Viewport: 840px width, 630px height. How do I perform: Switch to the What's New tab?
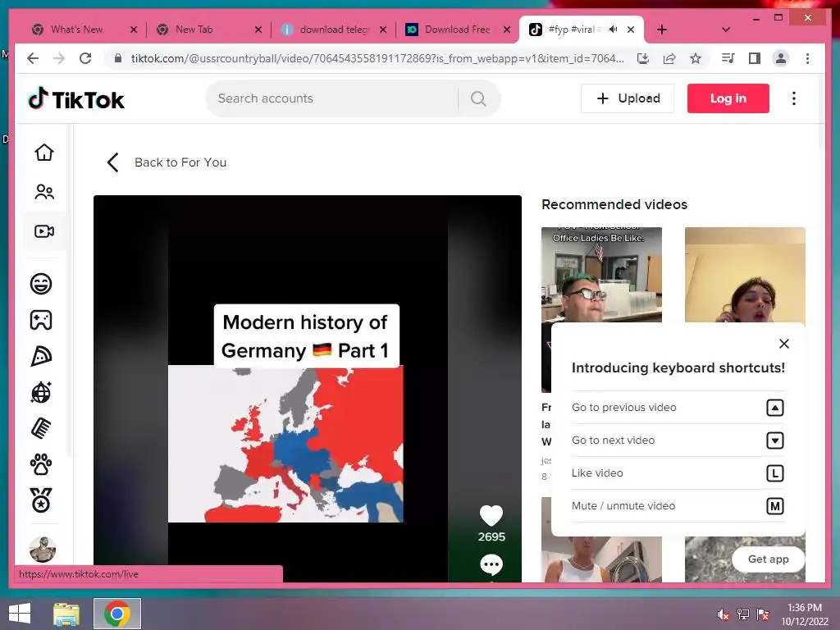click(x=76, y=30)
